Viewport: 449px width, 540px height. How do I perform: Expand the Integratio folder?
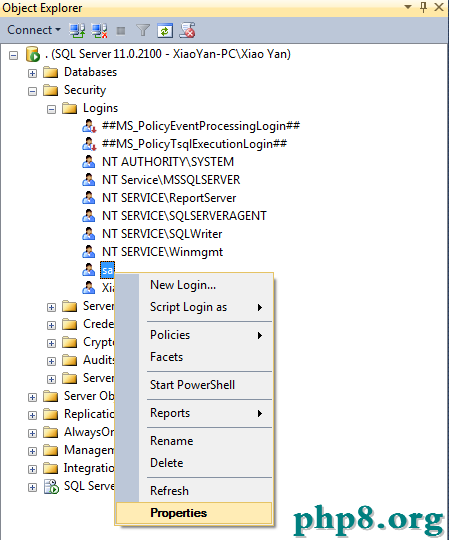(x=32, y=469)
